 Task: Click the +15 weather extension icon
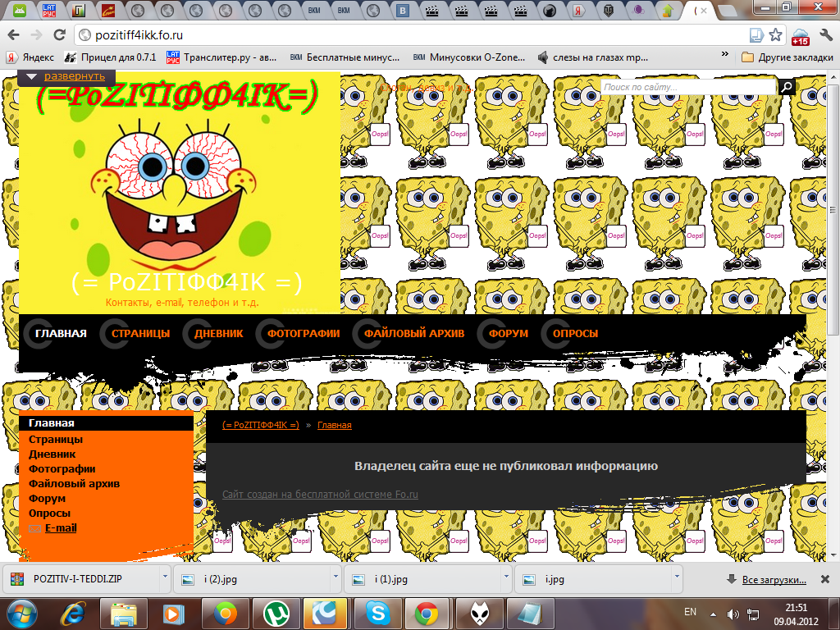(801, 36)
